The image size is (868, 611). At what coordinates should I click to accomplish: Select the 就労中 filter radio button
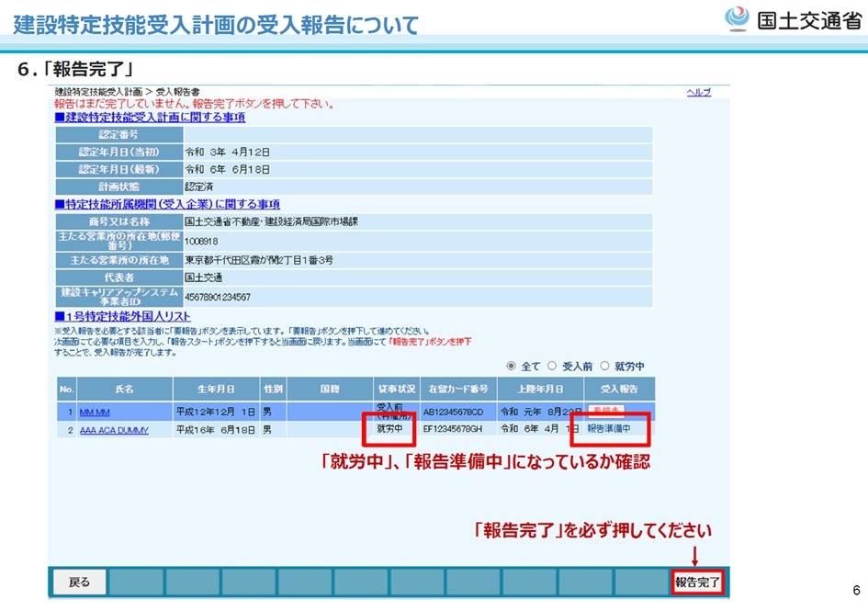click(x=606, y=366)
